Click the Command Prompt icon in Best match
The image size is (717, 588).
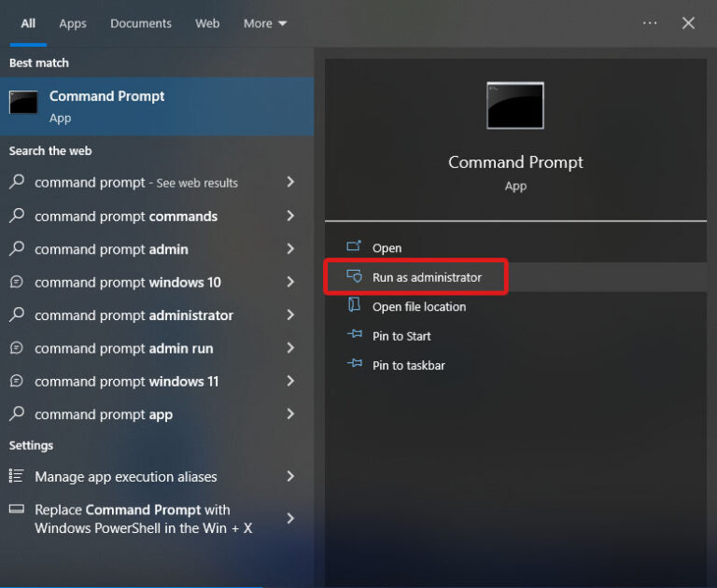point(23,104)
